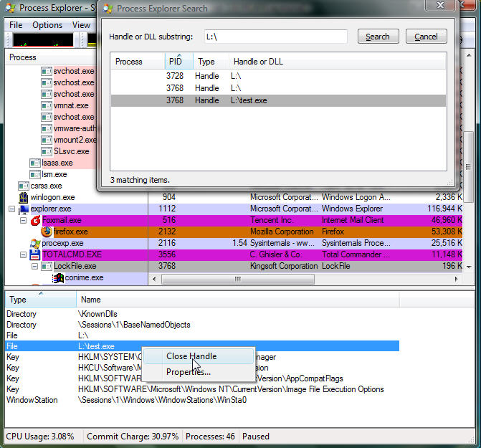
Task: Click the TOTALCMD.EXE floppy disk icon
Action: pos(35,254)
